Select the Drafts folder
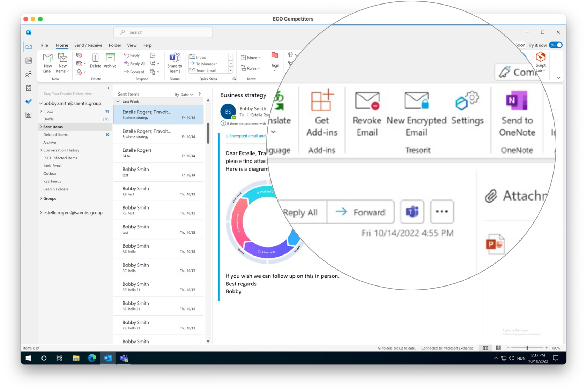The image size is (587, 392). [48, 119]
